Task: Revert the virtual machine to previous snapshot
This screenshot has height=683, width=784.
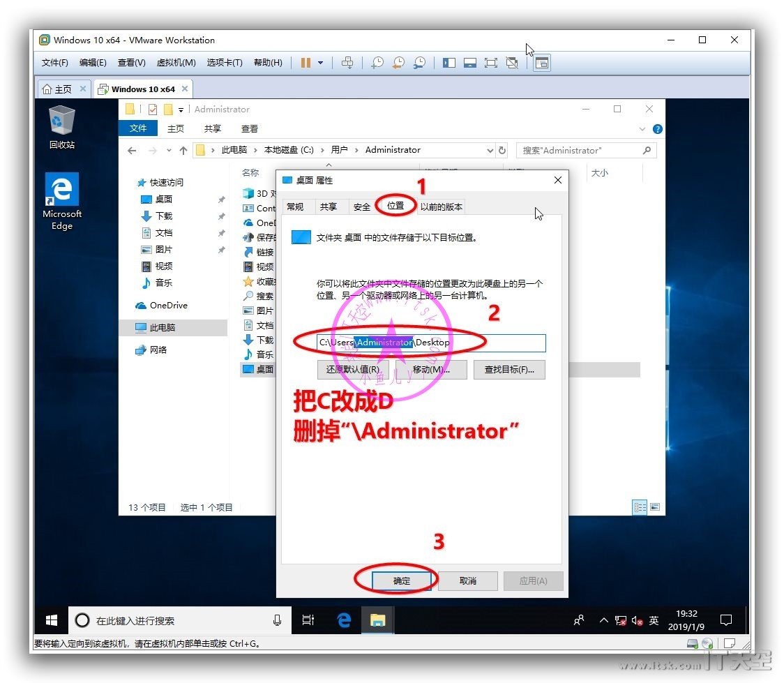Action: click(398, 63)
